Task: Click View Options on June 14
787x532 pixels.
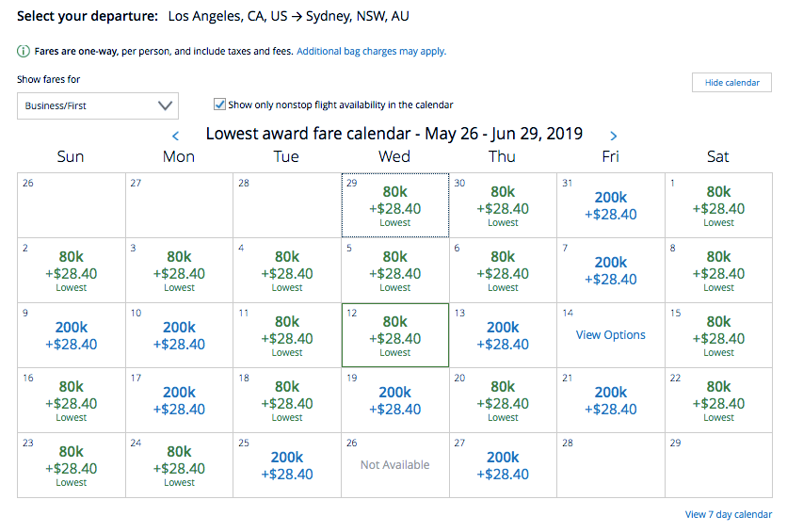Action: point(610,334)
